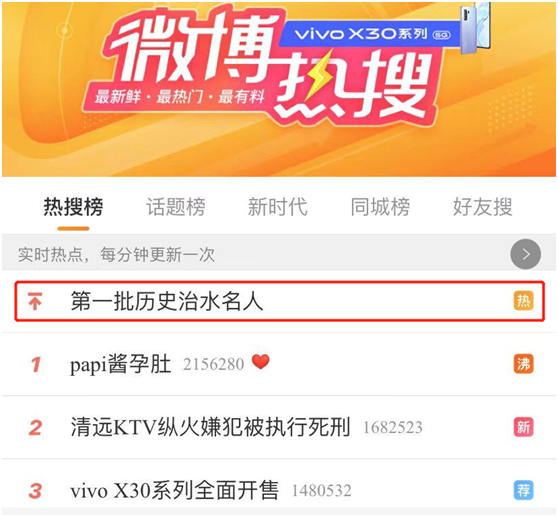Screen dimensions: 558x517
Task: Expand details with the gray chevron arrow
Action: 526,254
